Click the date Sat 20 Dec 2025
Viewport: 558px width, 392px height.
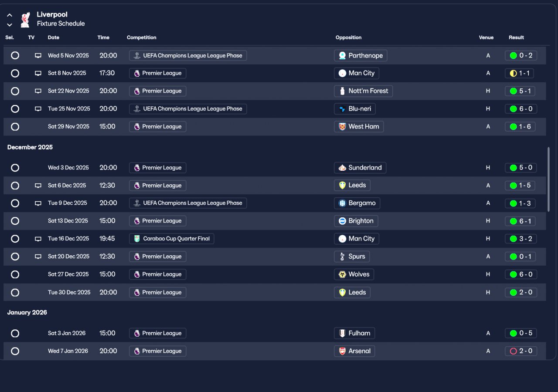point(68,257)
